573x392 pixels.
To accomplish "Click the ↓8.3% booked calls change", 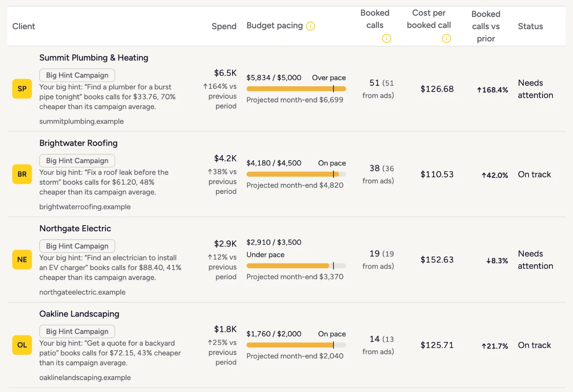I will (x=497, y=261).
